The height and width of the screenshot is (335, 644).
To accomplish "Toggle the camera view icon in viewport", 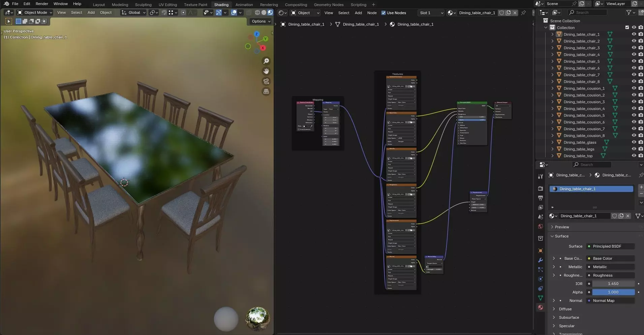I will point(266,81).
